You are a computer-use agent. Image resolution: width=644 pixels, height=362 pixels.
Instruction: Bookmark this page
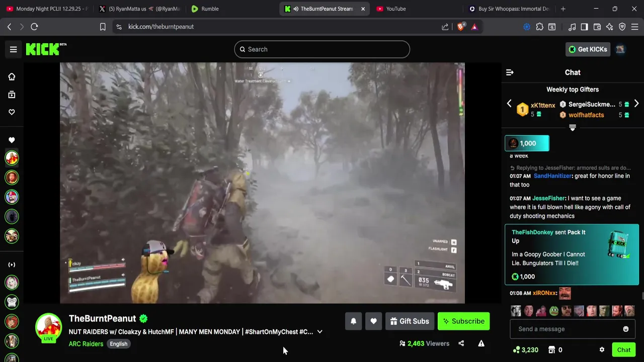point(103,27)
